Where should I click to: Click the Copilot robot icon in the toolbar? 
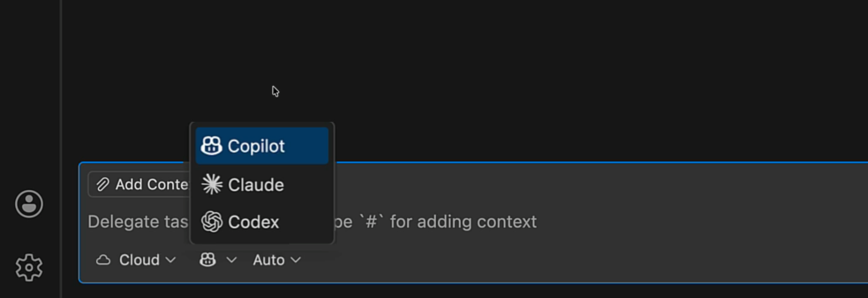point(207,260)
